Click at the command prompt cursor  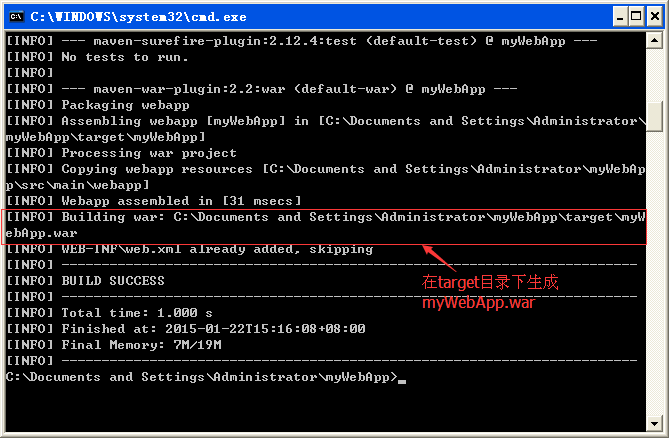(x=402, y=381)
